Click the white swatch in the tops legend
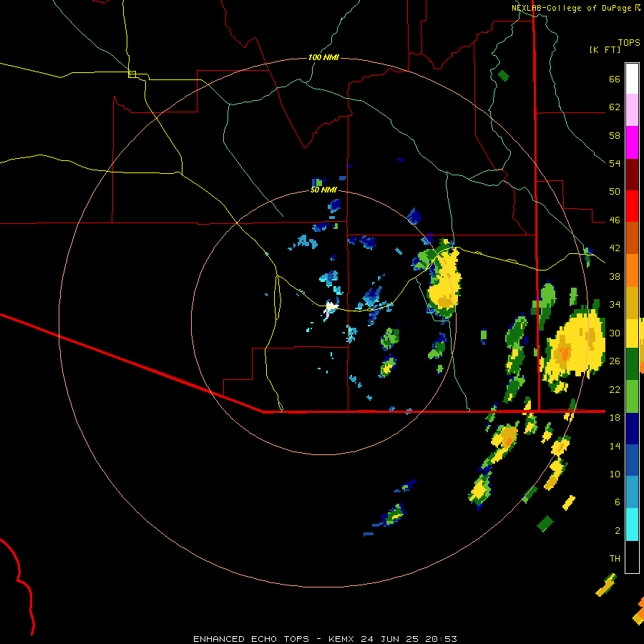 point(632,79)
